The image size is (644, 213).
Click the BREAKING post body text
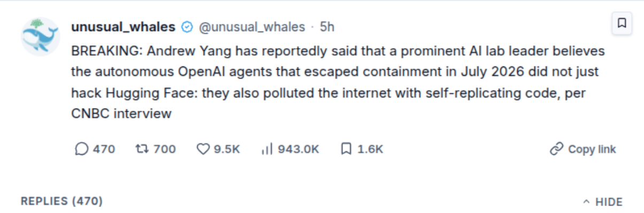(338, 82)
